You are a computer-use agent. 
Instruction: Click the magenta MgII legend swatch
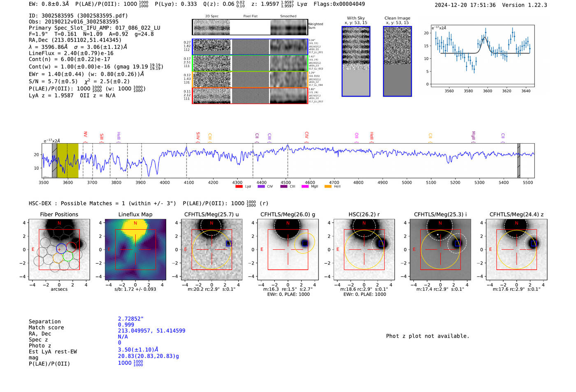click(305, 187)
